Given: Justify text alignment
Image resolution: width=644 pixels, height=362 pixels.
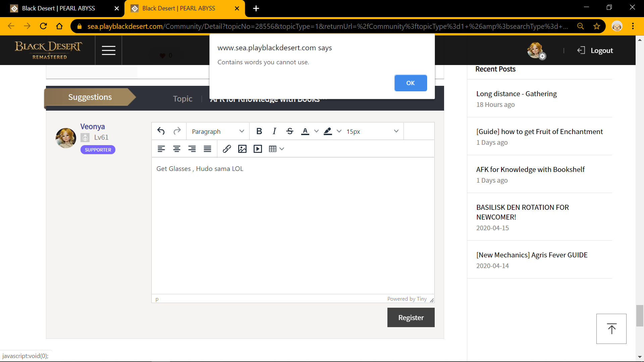Looking at the screenshot, I should point(207,149).
